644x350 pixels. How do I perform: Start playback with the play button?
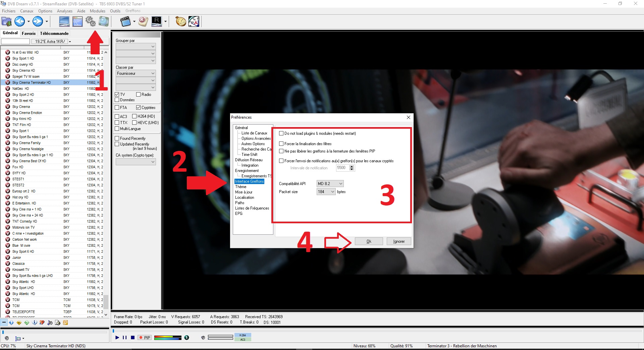click(x=117, y=338)
